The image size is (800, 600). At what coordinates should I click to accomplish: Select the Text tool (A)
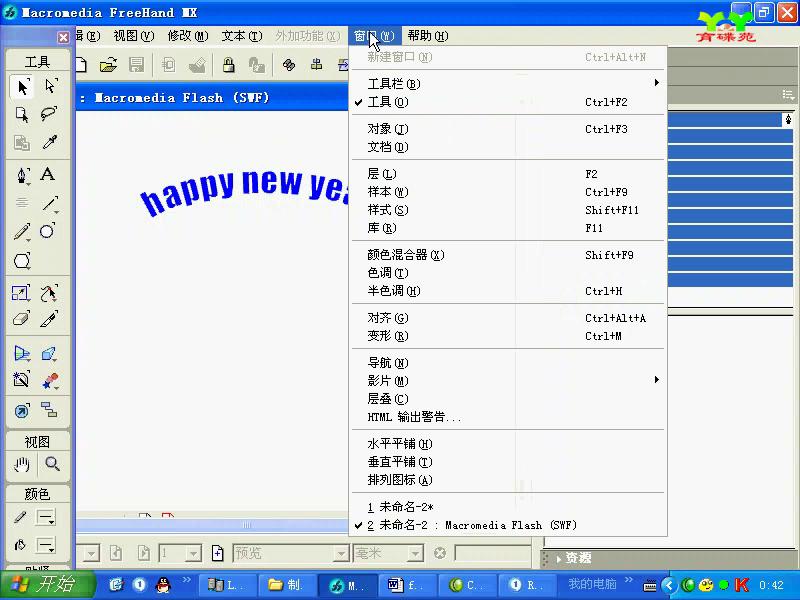click(48, 174)
